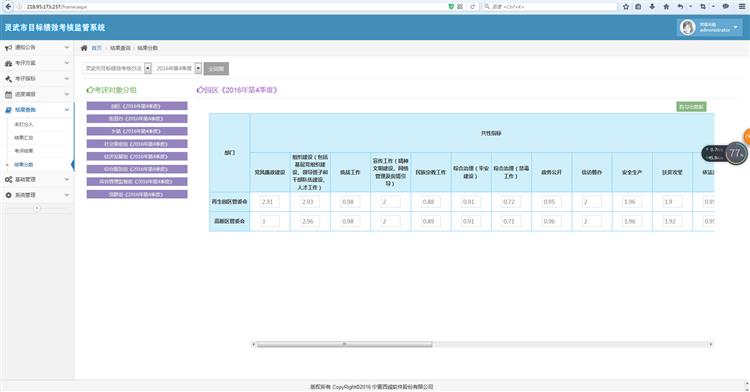Click the QR icon next to the shield
This screenshot has height=392, width=750.
click(x=460, y=7)
